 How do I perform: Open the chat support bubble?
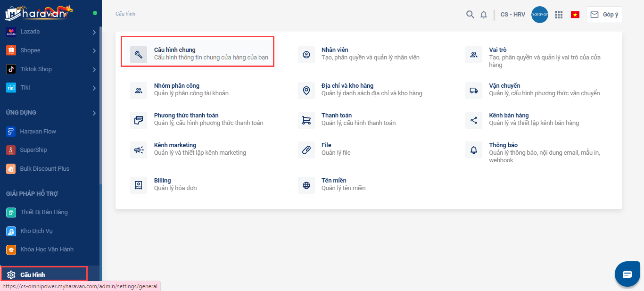point(627,274)
